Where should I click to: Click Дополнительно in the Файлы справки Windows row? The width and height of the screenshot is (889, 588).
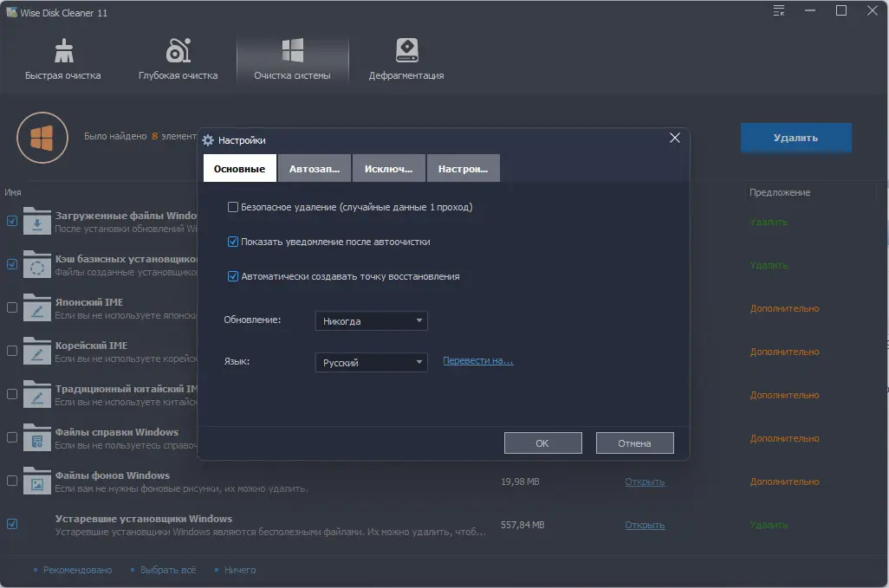click(x=785, y=438)
